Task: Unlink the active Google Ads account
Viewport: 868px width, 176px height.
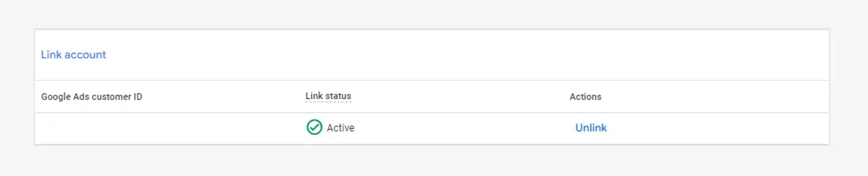Action: (591, 128)
